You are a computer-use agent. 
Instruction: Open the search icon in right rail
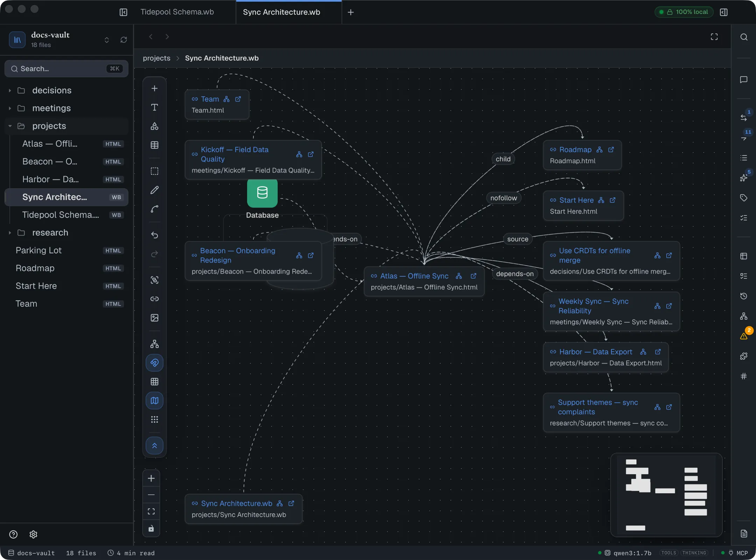tap(744, 37)
